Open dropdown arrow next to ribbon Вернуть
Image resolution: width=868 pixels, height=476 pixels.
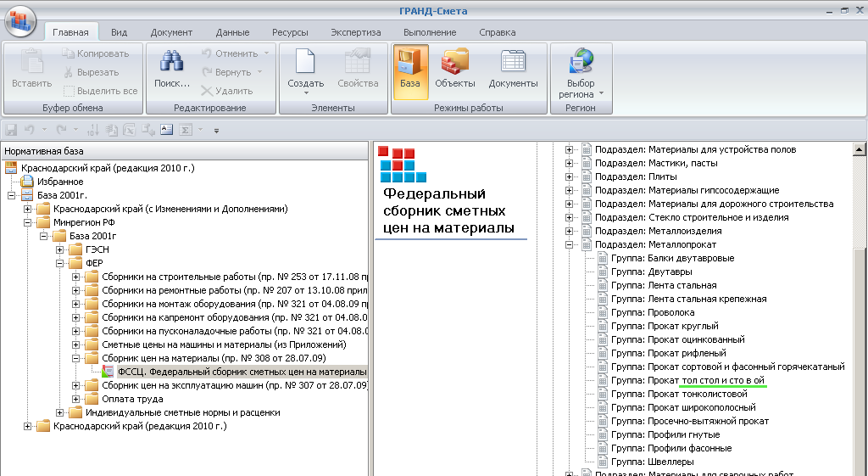coord(259,73)
